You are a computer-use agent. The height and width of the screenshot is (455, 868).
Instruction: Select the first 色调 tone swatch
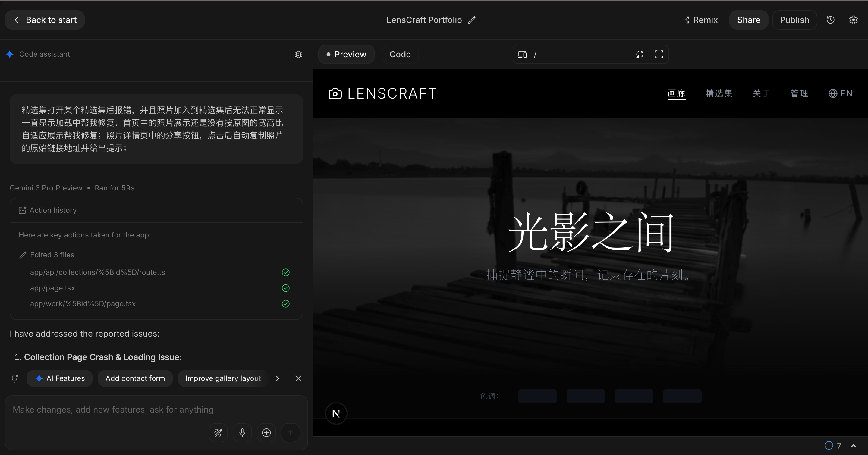pos(537,396)
